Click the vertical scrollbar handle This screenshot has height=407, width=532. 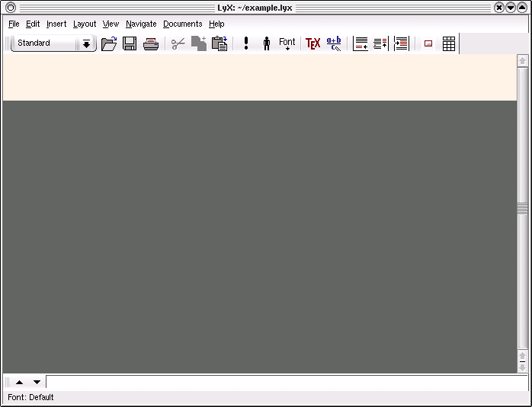coord(522,208)
